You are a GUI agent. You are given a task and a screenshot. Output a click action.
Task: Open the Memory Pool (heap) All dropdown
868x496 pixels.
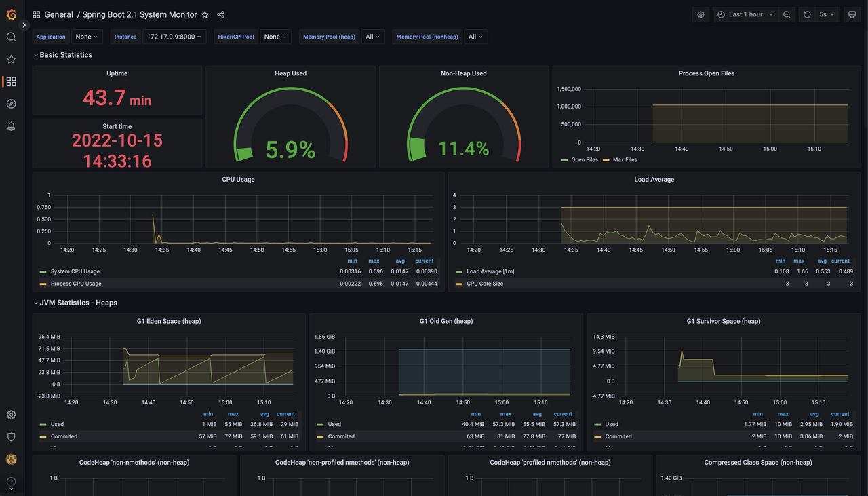[x=372, y=37]
